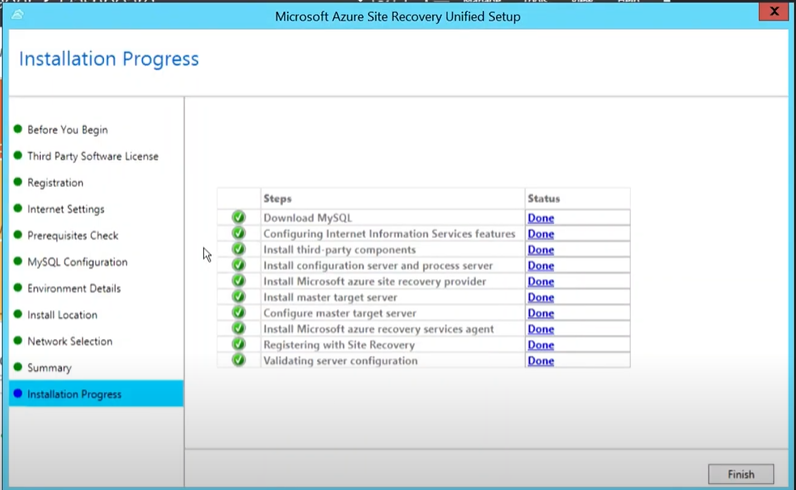Click green checkmark beside azure site recovery provider
The image size is (796, 490).
click(x=239, y=281)
